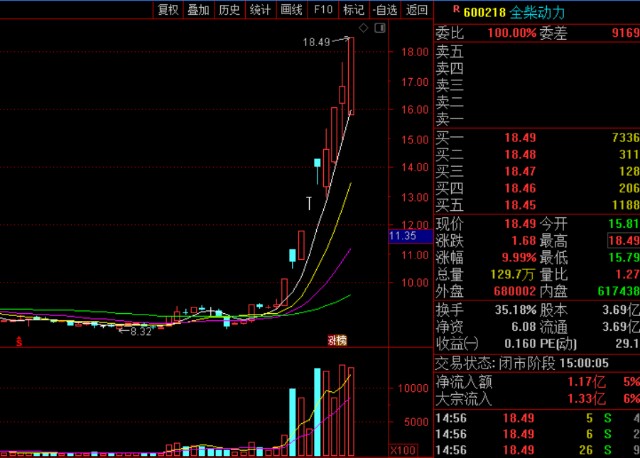This screenshot has width=640, height=458.
Task: Click the 8.32 low price label on chart
Action: tap(141, 331)
